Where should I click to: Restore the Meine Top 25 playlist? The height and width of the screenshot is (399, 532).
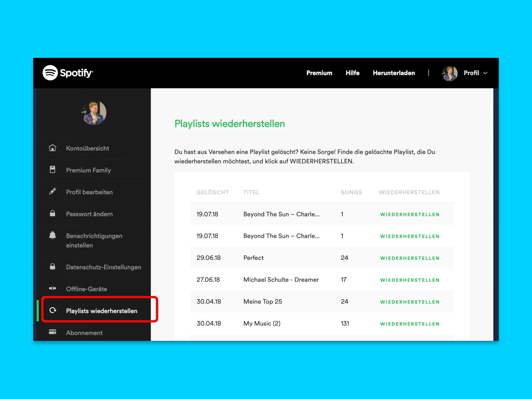(x=410, y=302)
